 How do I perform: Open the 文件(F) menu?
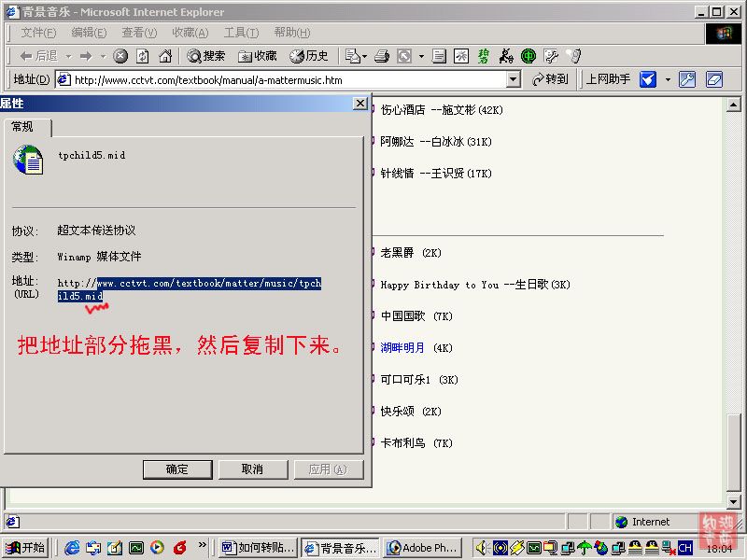(x=38, y=33)
